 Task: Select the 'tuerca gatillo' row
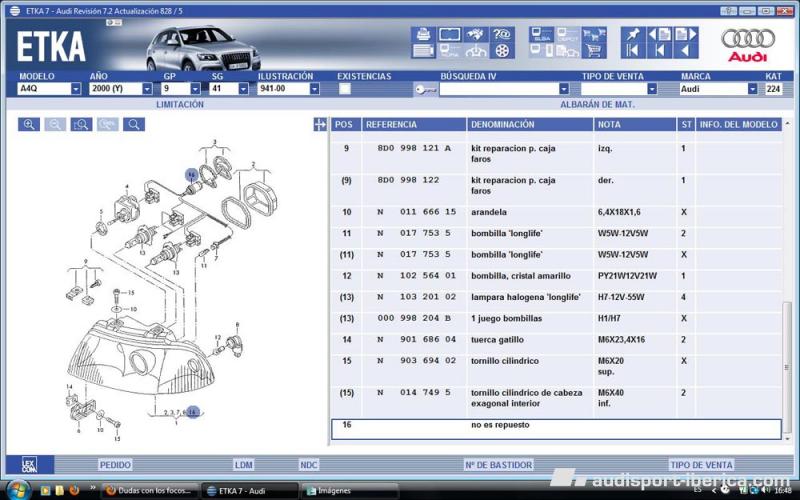click(556, 340)
